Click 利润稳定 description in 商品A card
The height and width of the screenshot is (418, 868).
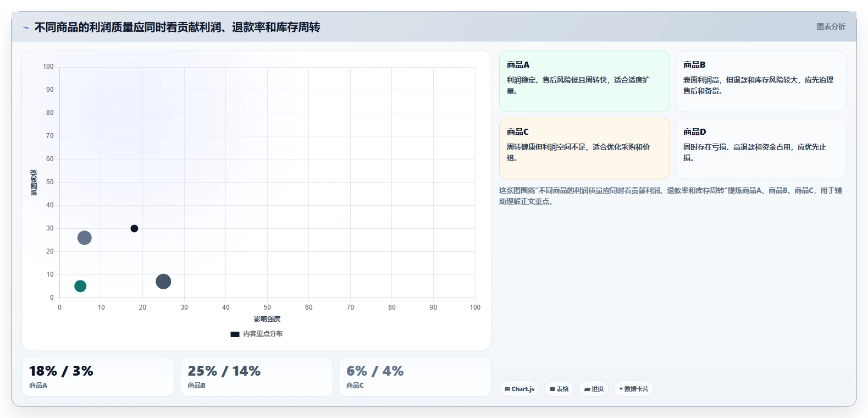coord(578,85)
